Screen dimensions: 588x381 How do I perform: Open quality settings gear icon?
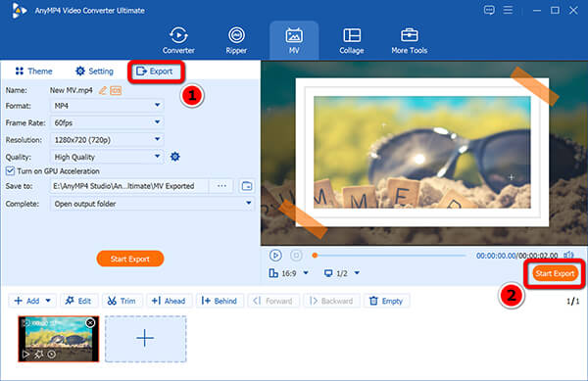[x=174, y=157]
